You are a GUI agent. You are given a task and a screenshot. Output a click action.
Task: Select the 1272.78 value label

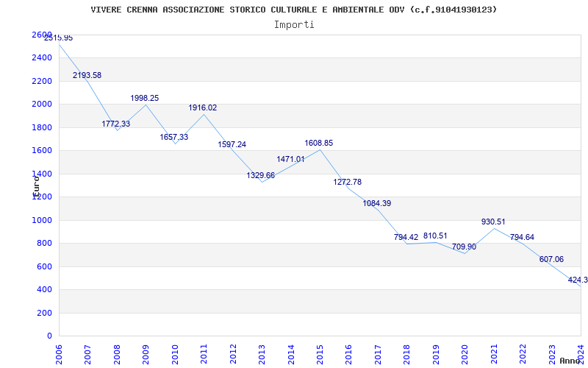[x=348, y=182]
